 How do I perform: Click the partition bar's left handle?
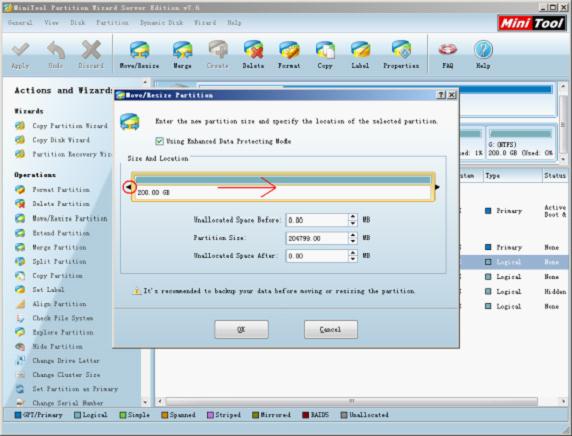128,187
